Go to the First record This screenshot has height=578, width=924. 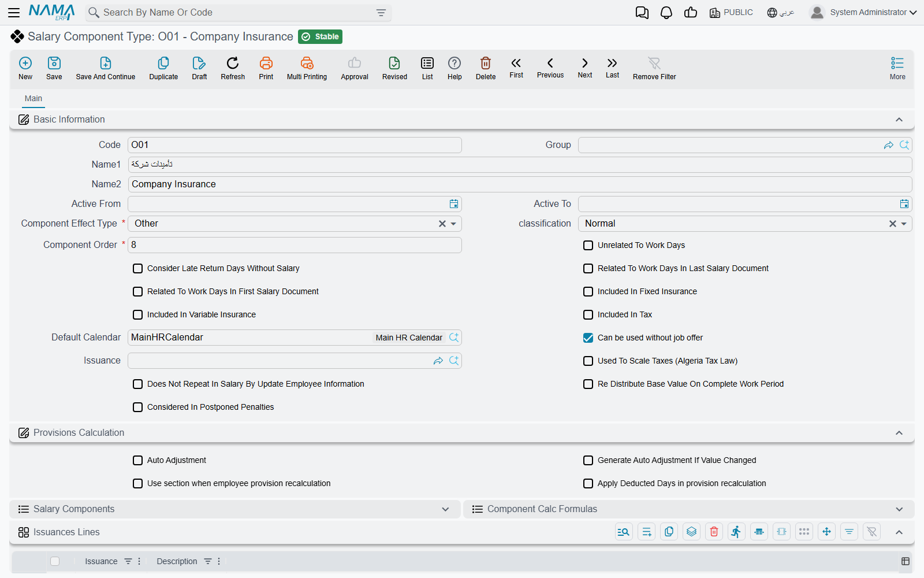pos(516,68)
